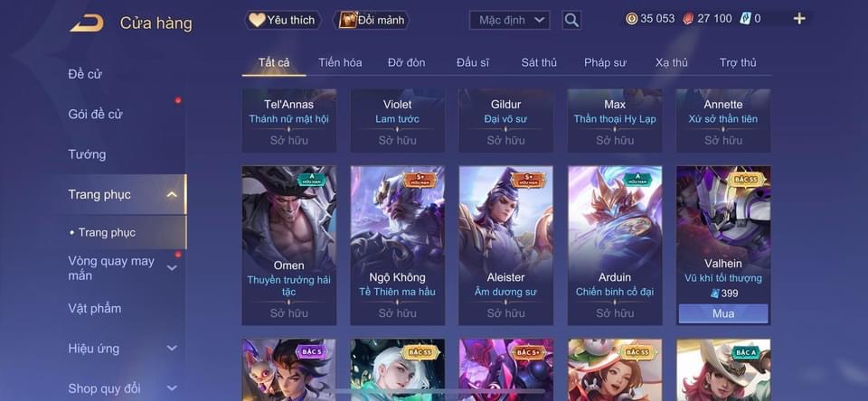Expand the Hiệu ứng section
Image resolution: width=868 pixels, height=401 pixels.
click(172, 349)
